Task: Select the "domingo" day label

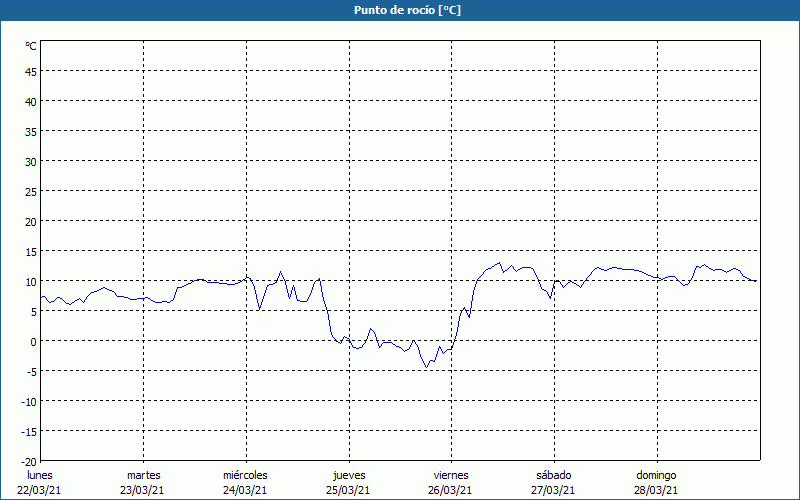Action: (656, 475)
